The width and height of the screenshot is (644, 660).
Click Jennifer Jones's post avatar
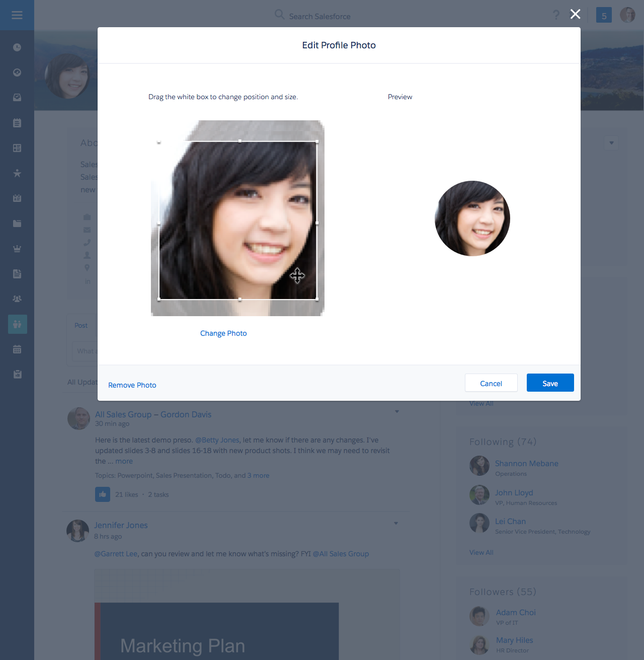tap(77, 531)
